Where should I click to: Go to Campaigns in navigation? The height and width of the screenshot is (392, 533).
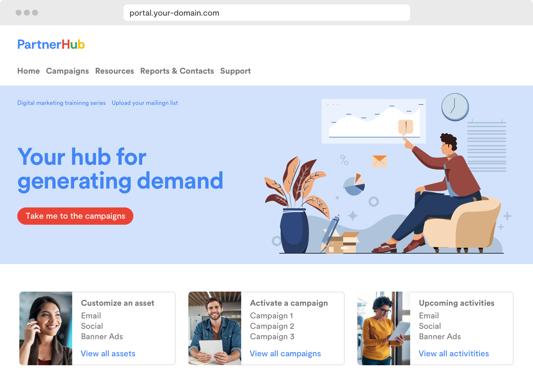(x=67, y=71)
